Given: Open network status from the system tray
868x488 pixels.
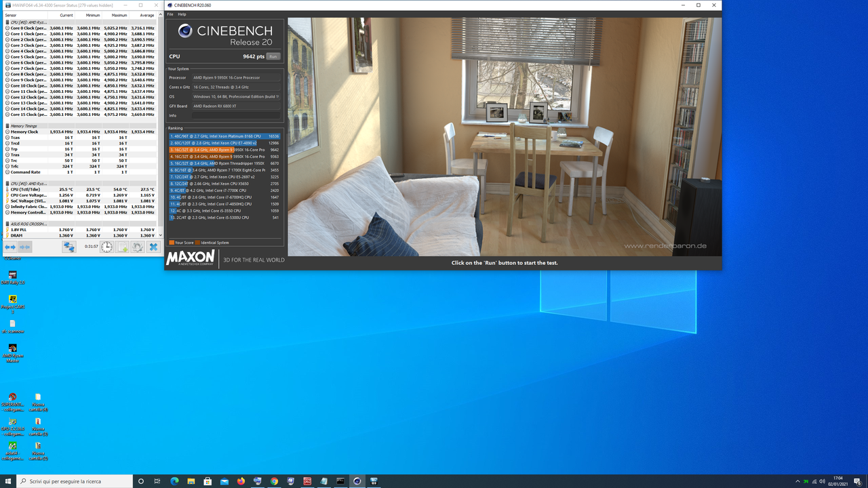Looking at the screenshot, I should (814, 481).
